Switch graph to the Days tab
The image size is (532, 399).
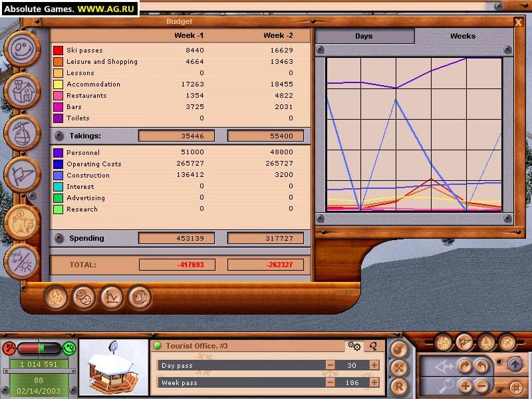click(x=364, y=36)
